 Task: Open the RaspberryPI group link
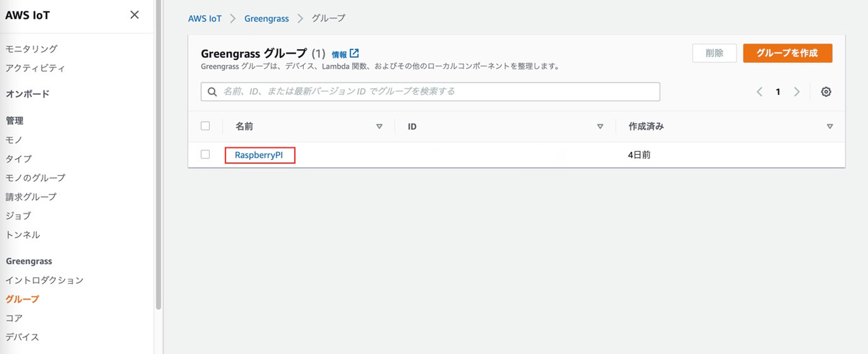click(258, 155)
